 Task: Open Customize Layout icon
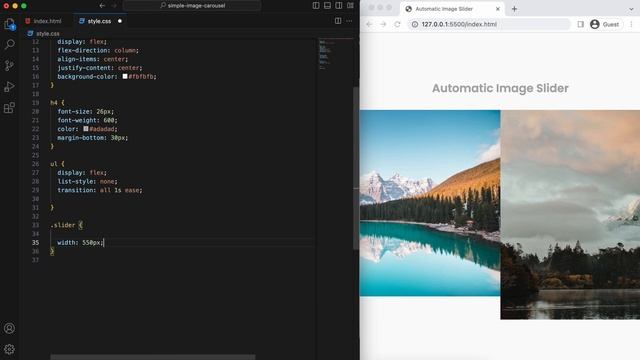[350, 6]
